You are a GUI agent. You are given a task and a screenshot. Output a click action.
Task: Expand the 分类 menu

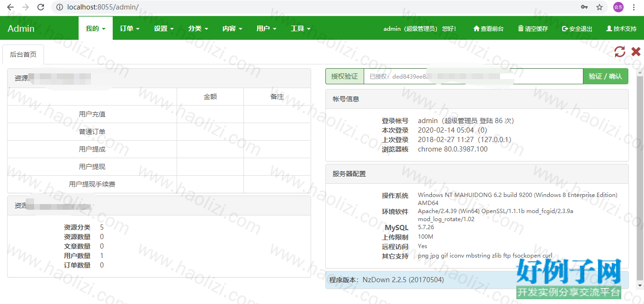[x=198, y=28]
